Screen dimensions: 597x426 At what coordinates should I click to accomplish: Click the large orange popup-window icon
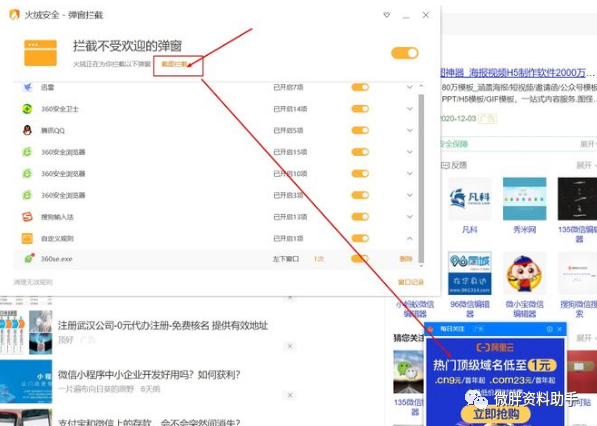tap(40, 53)
